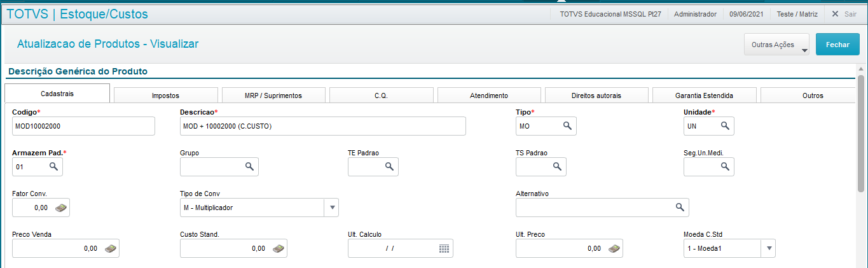Open the Outras Ações dropdown
The width and height of the screenshot is (868, 268).
(x=776, y=45)
